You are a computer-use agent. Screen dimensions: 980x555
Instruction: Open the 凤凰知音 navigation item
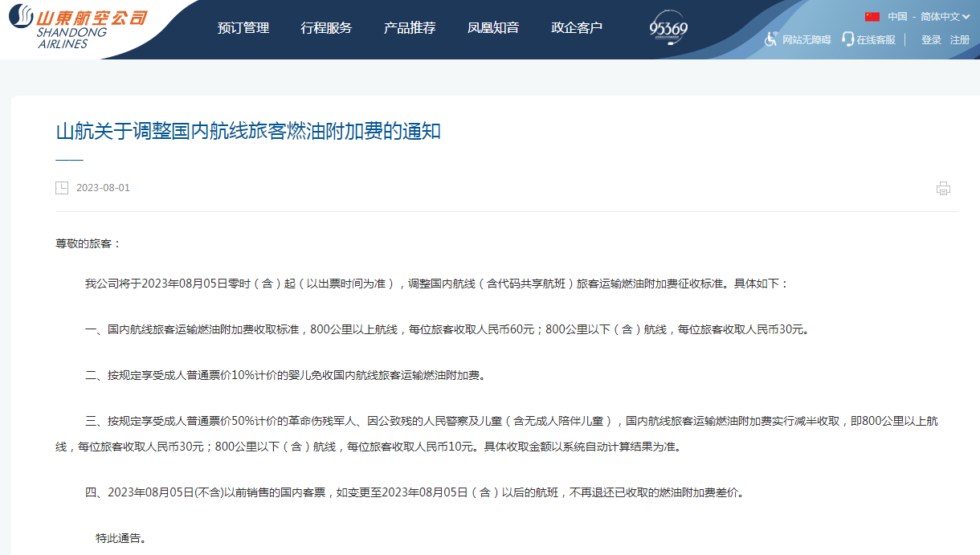click(493, 28)
